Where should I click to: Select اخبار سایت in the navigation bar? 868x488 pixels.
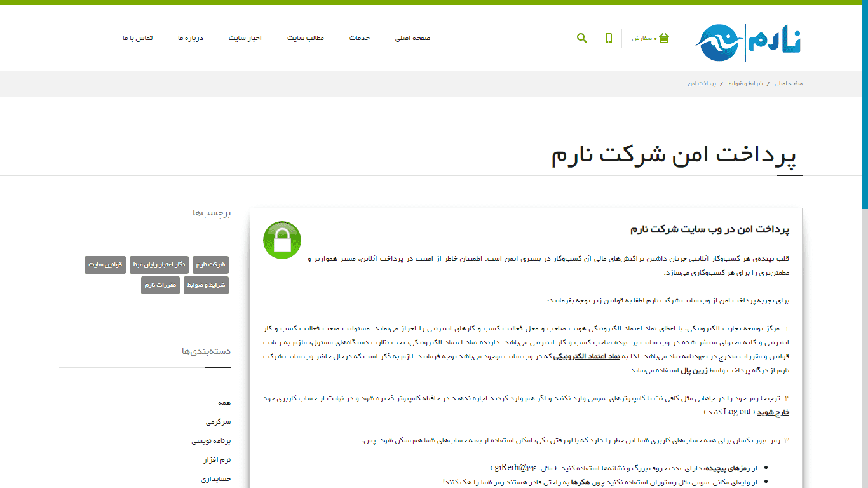[245, 38]
